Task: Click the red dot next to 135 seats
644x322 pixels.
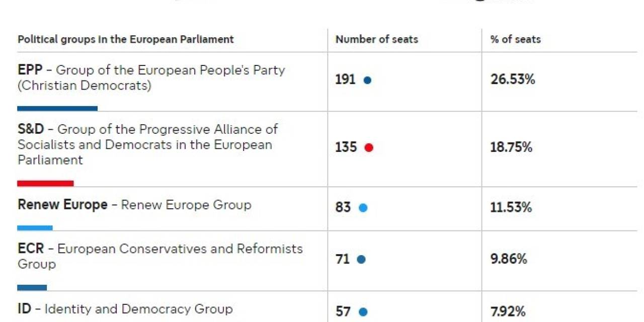Action: click(369, 148)
